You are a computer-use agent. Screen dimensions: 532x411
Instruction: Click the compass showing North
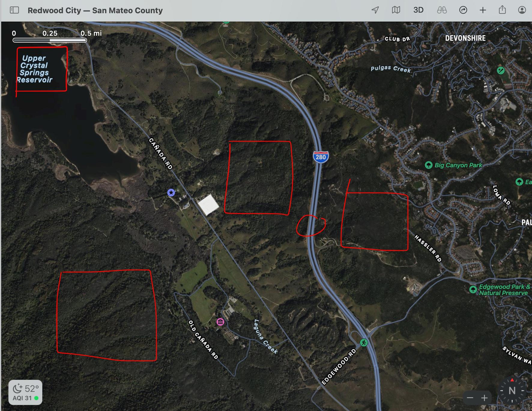tap(512, 391)
